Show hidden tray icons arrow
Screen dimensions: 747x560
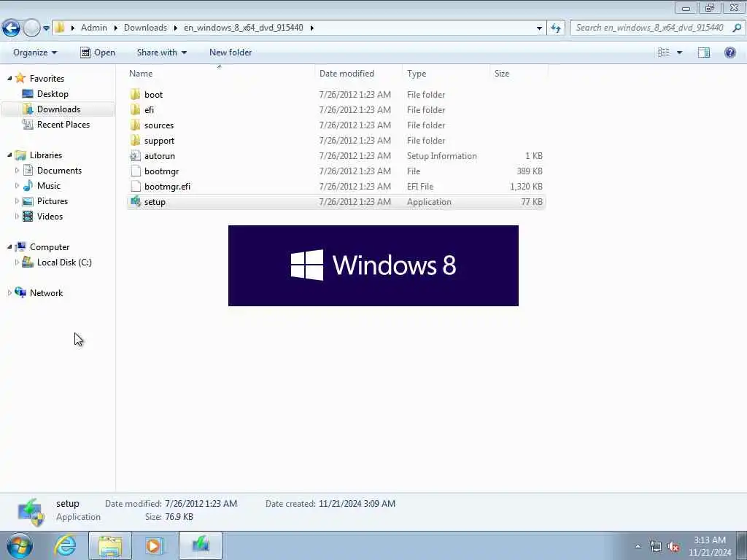pyautogui.click(x=638, y=546)
